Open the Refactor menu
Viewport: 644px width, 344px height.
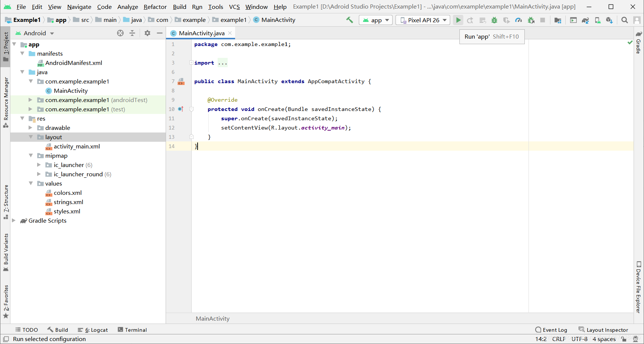click(155, 7)
